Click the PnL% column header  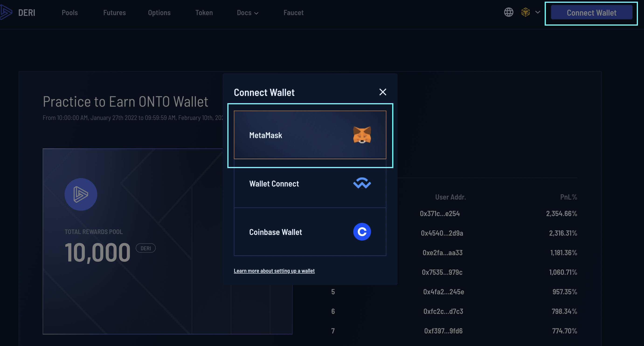click(x=568, y=197)
